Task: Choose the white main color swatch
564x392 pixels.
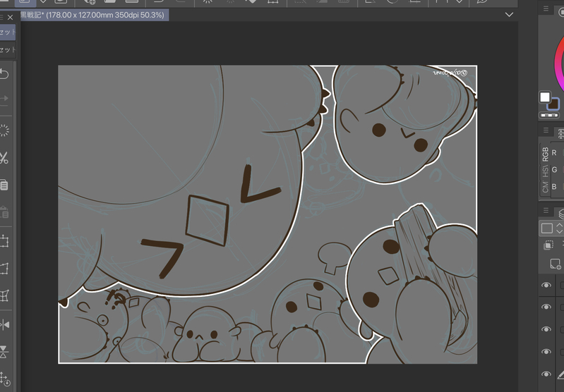Action: [544, 97]
